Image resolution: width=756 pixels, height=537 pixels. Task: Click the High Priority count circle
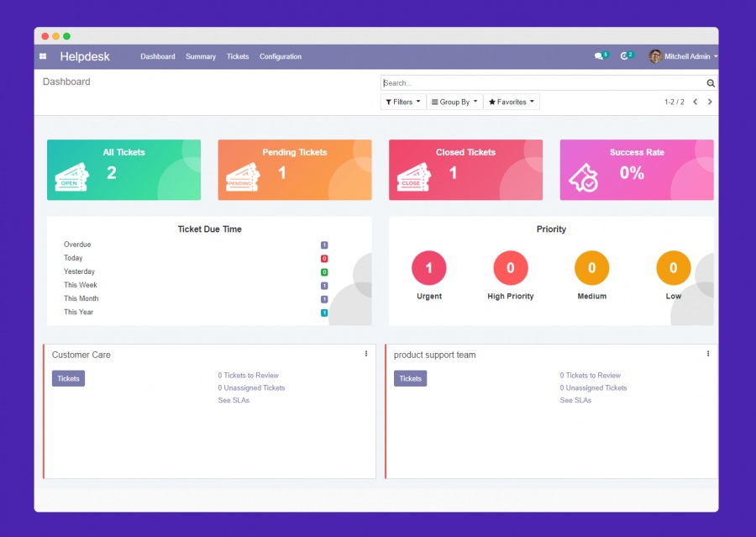pyautogui.click(x=511, y=268)
